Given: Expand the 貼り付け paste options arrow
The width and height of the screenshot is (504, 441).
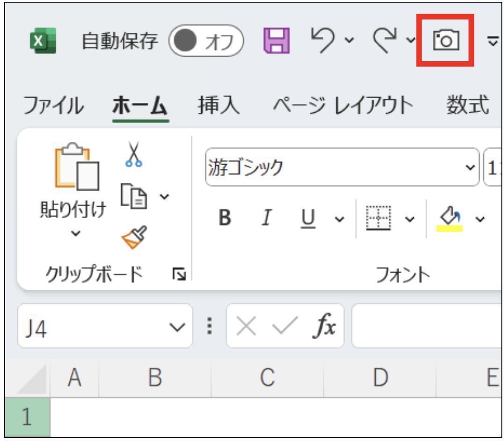Looking at the screenshot, I should [x=75, y=233].
